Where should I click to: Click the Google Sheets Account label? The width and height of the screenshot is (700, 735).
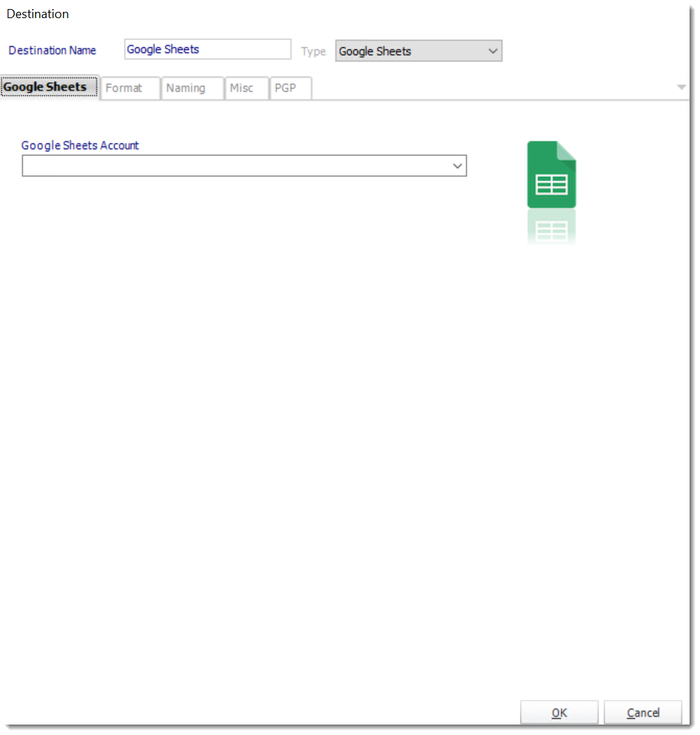point(80,146)
